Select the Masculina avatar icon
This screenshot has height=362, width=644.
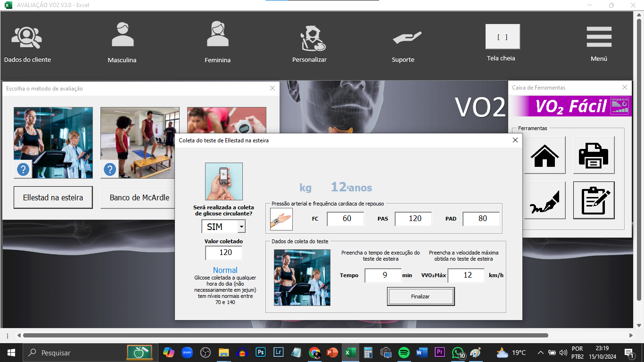(122, 35)
